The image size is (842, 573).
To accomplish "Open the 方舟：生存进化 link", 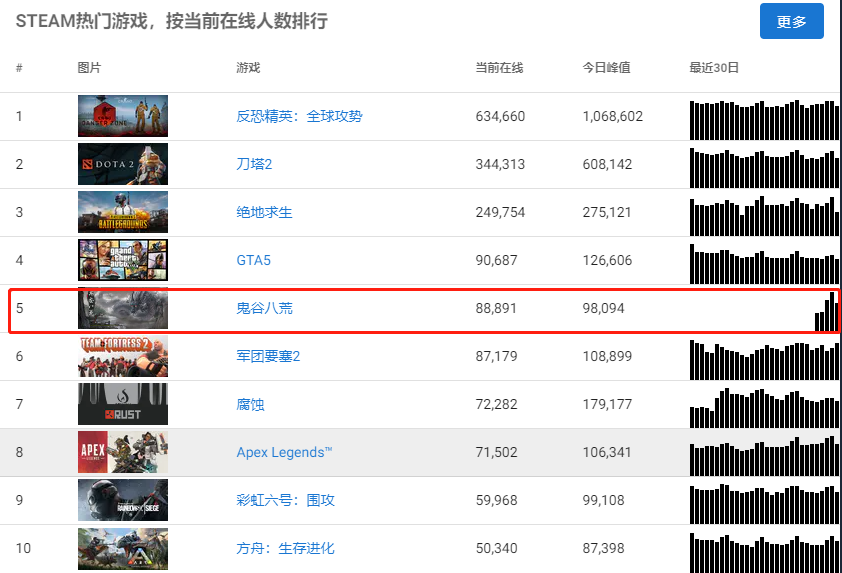I will pos(285,548).
